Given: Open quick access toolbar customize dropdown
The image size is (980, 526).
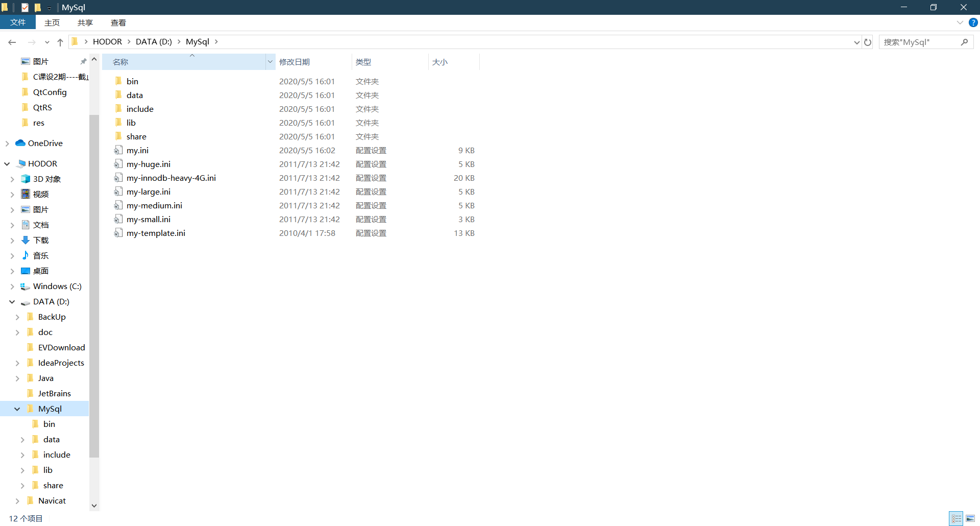Looking at the screenshot, I should [x=49, y=8].
